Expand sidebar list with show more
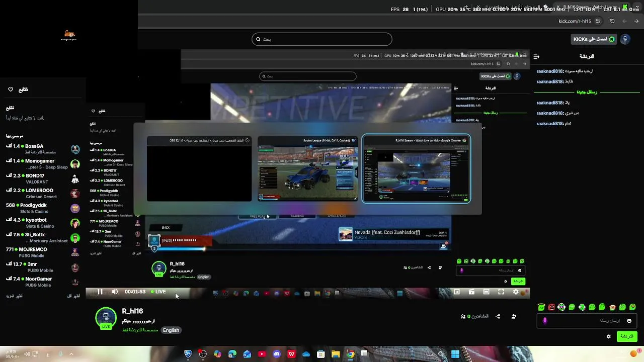Viewport: 644px width, 362px height. pyautogui.click(x=14, y=296)
